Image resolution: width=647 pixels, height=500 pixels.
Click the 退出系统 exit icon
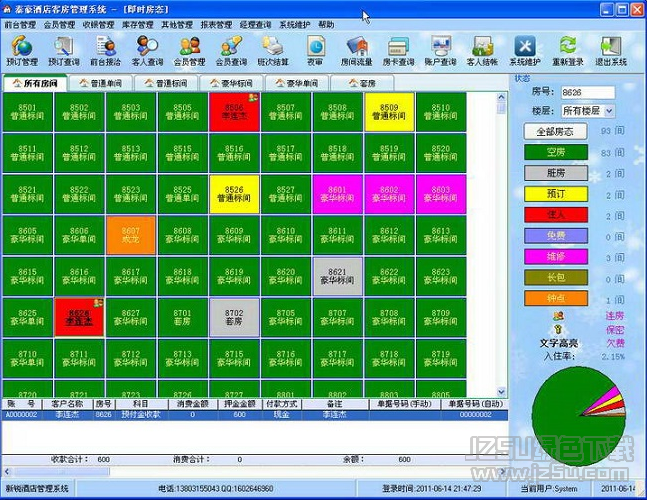click(611, 51)
